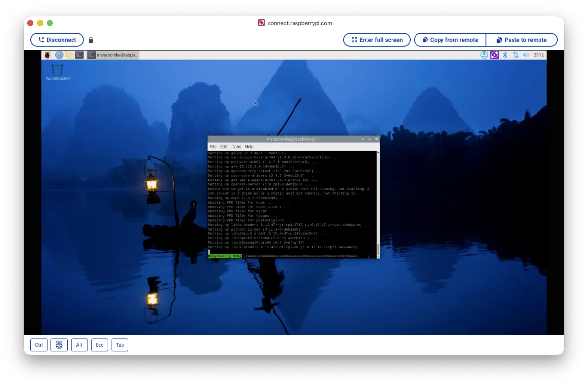Open the File Manager folder icon
Viewport: 588px width, 386px height.
click(x=69, y=55)
